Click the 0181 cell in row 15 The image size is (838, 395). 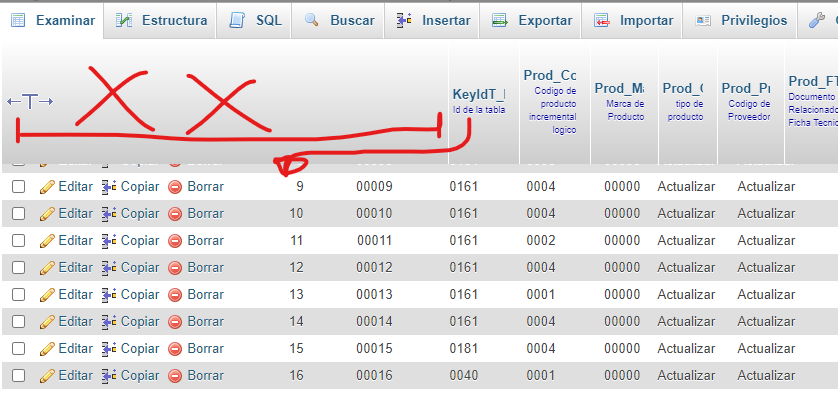(463, 348)
